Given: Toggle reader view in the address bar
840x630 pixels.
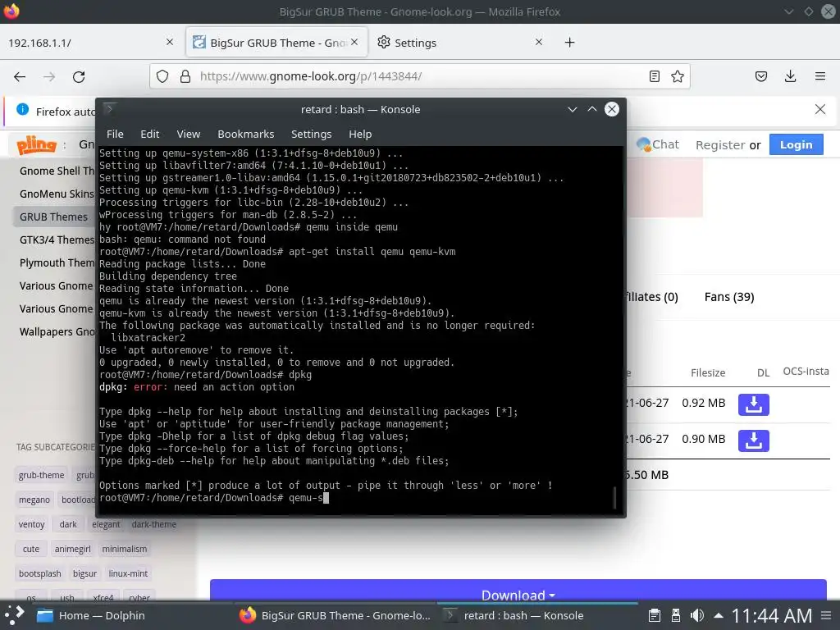Looking at the screenshot, I should coord(654,76).
